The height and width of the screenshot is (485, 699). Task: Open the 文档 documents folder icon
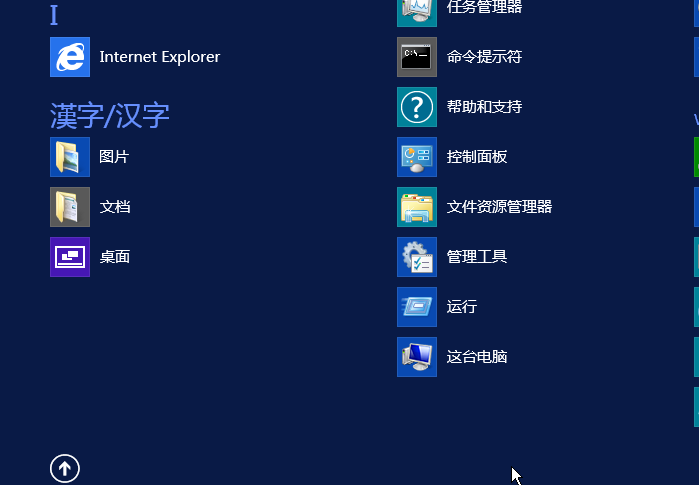pyautogui.click(x=70, y=207)
